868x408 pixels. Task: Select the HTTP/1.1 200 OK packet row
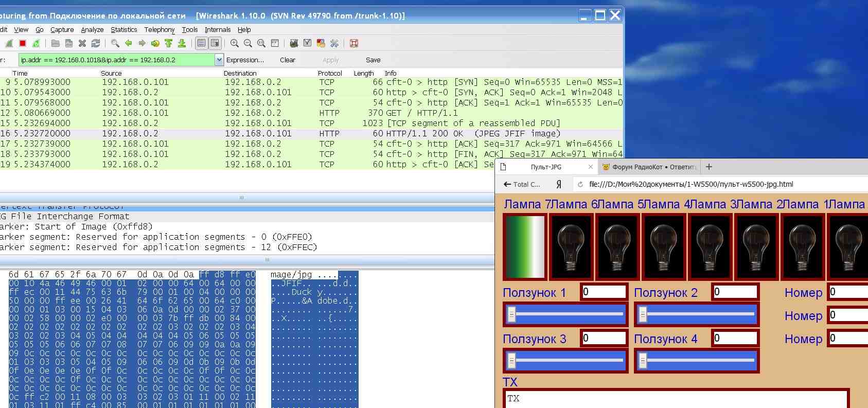click(257, 133)
